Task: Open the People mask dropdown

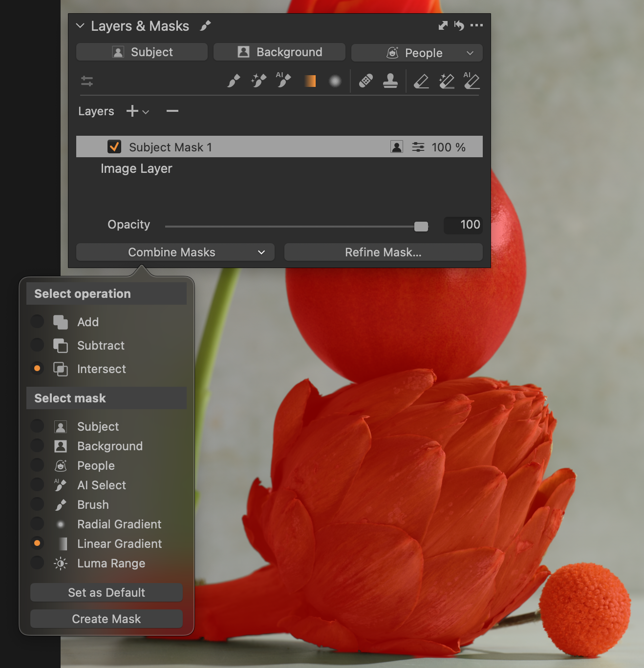Action: pyautogui.click(x=470, y=53)
